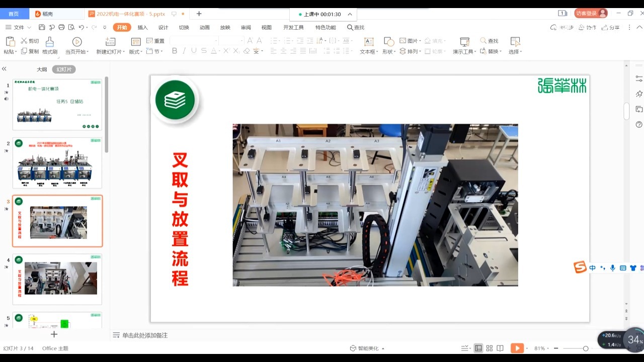The image size is (644, 362).
Task: Open the font name combo box
Action: tap(194, 40)
